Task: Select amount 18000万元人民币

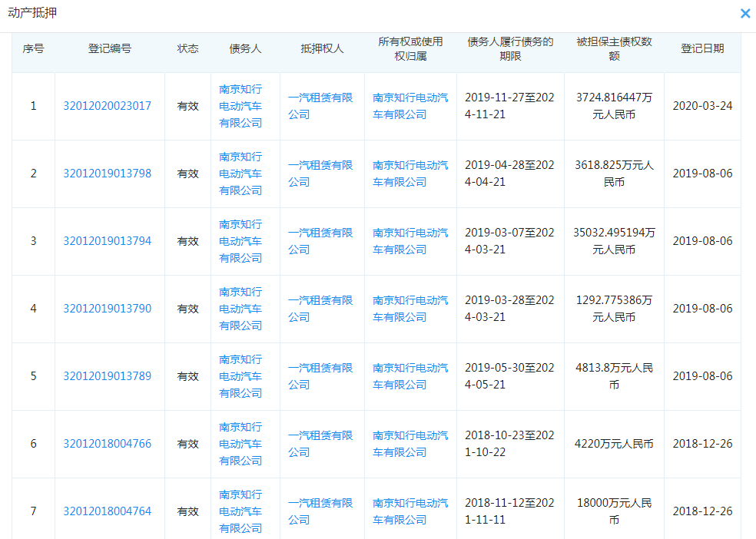Action: (614, 511)
